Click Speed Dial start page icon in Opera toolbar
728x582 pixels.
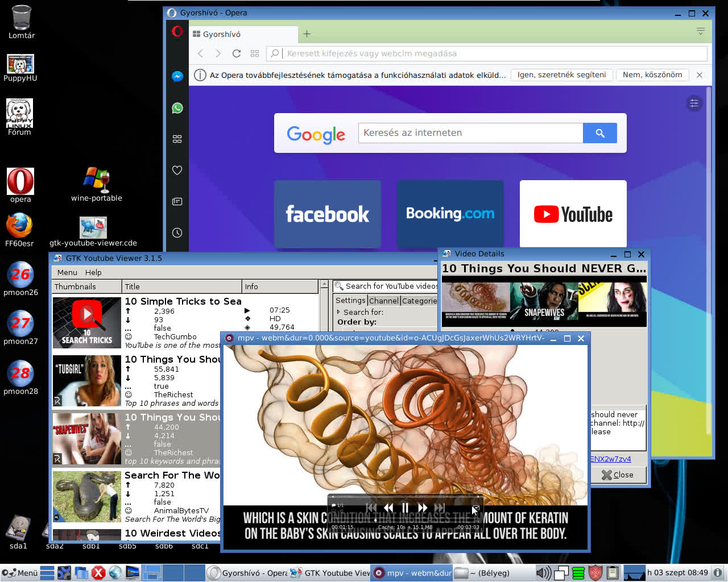[x=255, y=53]
